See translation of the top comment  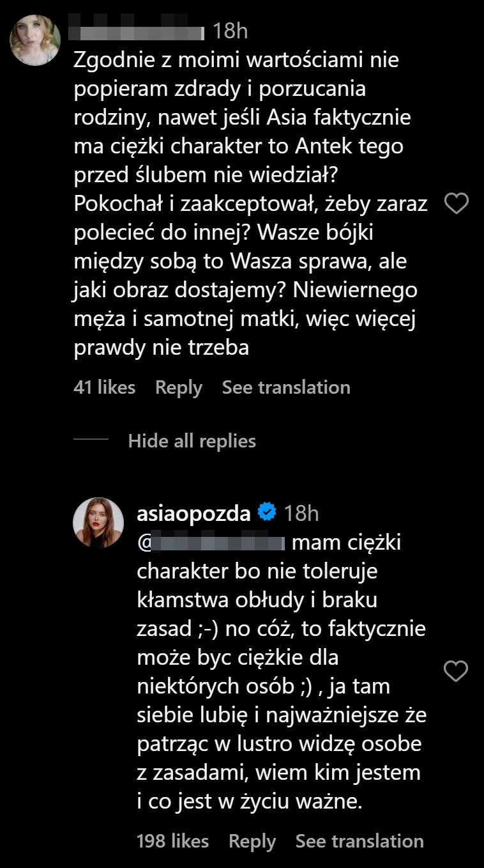[x=286, y=387]
